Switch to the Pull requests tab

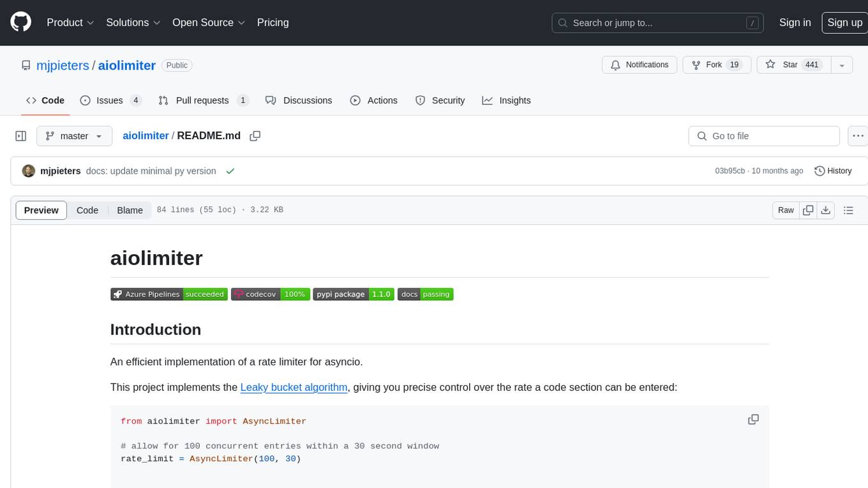pos(204,100)
